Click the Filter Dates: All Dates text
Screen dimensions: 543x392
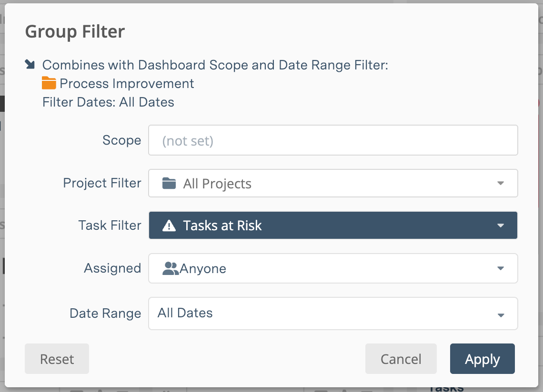coord(108,102)
